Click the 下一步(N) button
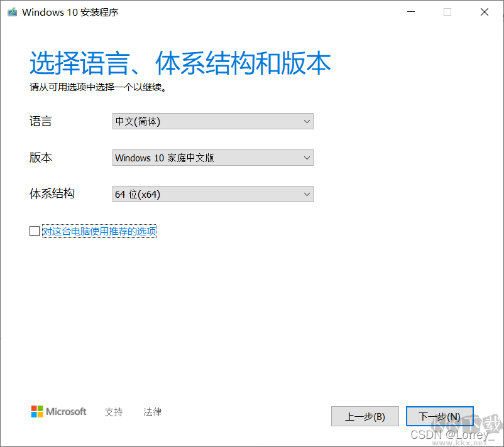Viewport: 504px width, 447px height. 440,416
